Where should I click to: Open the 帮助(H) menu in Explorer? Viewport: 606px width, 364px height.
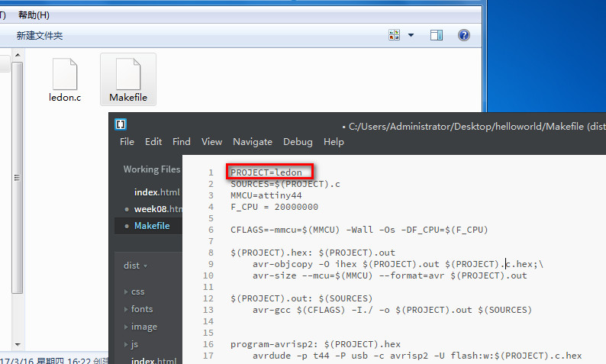(x=34, y=15)
